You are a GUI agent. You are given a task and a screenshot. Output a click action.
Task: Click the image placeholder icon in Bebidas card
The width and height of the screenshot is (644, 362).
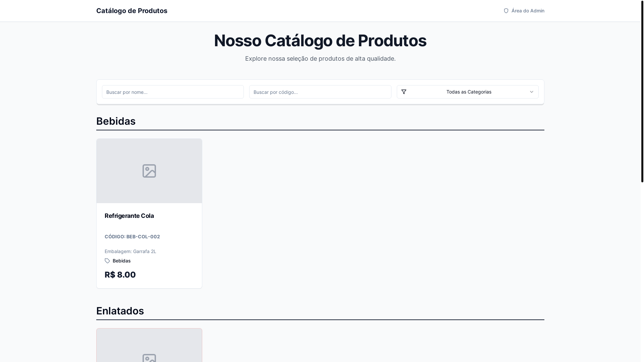149,171
